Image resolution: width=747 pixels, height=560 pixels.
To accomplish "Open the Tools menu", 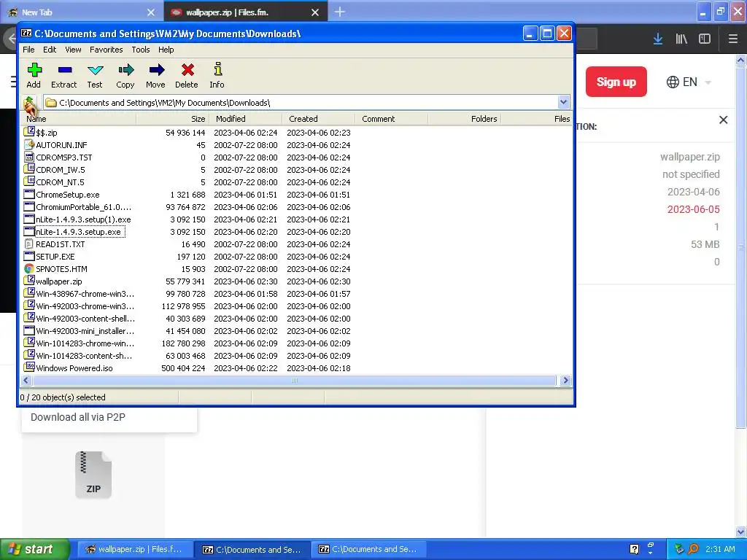I will pyautogui.click(x=141, y=50).
